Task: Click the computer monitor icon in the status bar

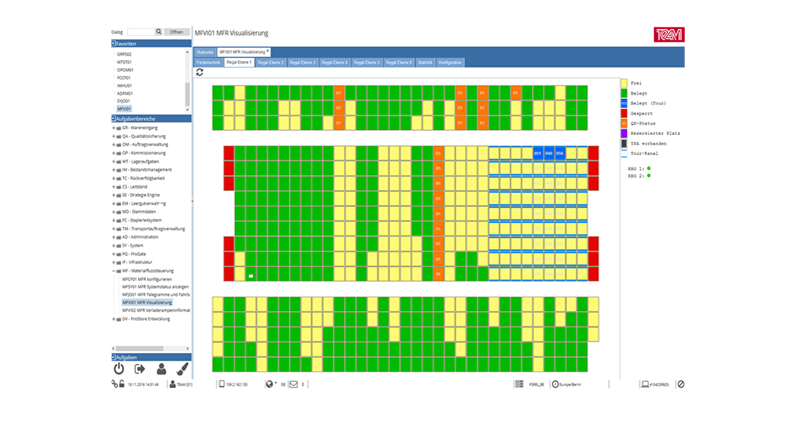Action: pos(645,384)
